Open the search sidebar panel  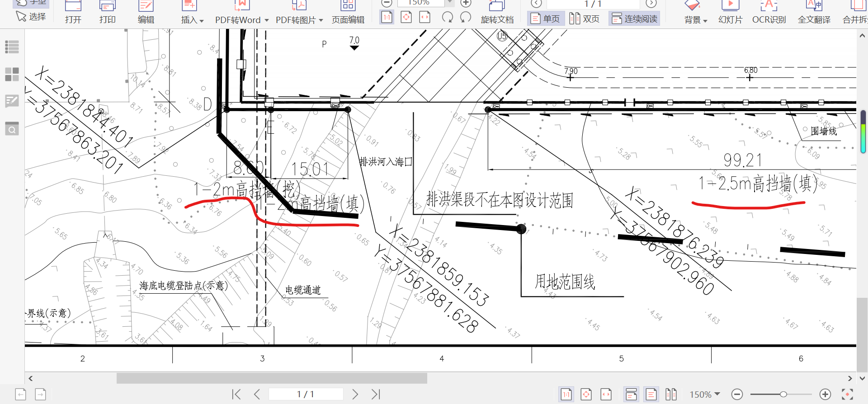point(12,129)
